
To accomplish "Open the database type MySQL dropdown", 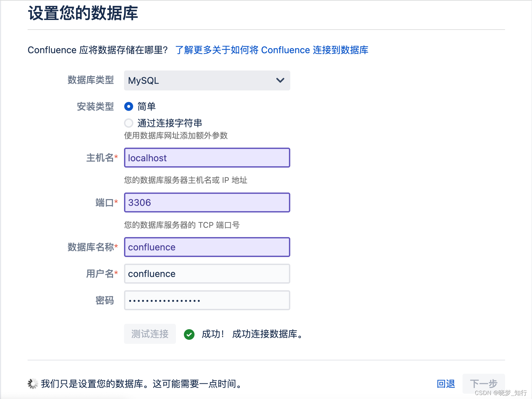I will point(207,80).
